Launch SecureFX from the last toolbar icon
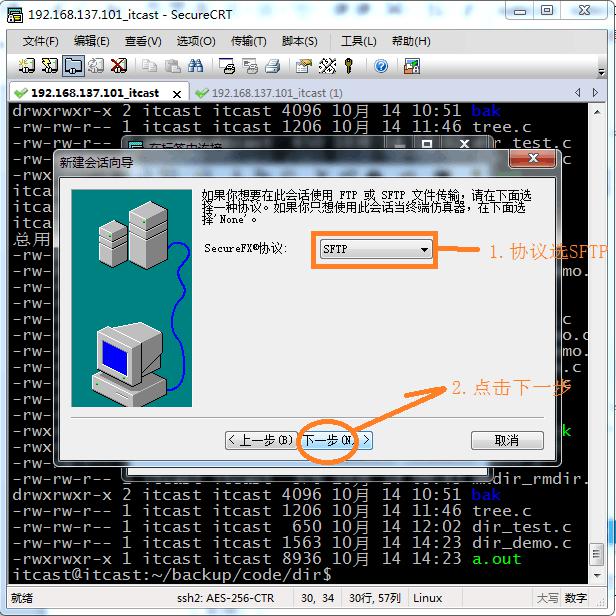616x616 pixels. [x=412, y=66]
